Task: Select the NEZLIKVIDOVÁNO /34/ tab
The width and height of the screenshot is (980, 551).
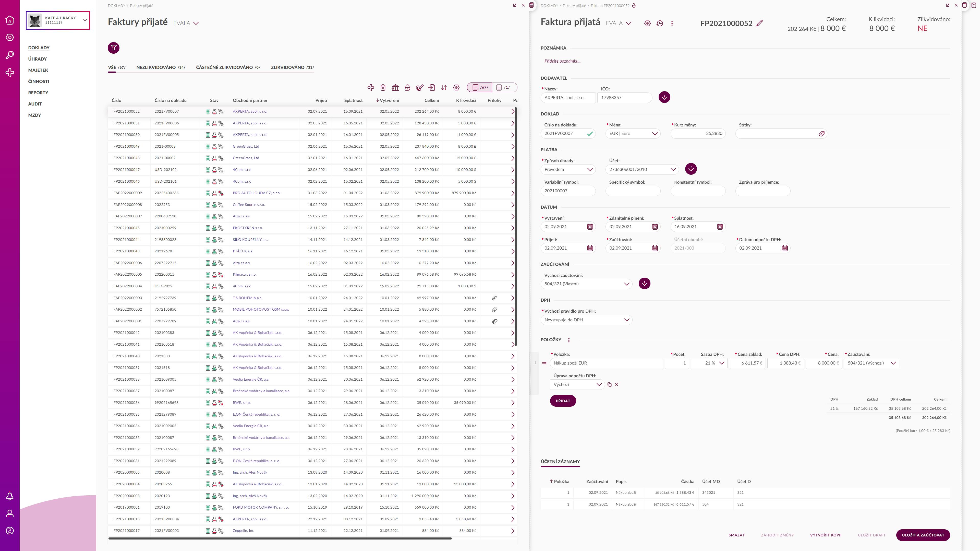Action: point(161,67)
